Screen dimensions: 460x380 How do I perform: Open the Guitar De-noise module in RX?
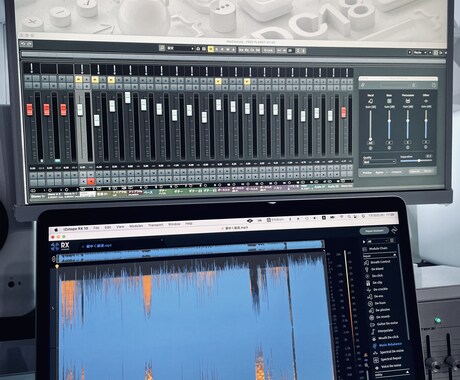(384, 324)
